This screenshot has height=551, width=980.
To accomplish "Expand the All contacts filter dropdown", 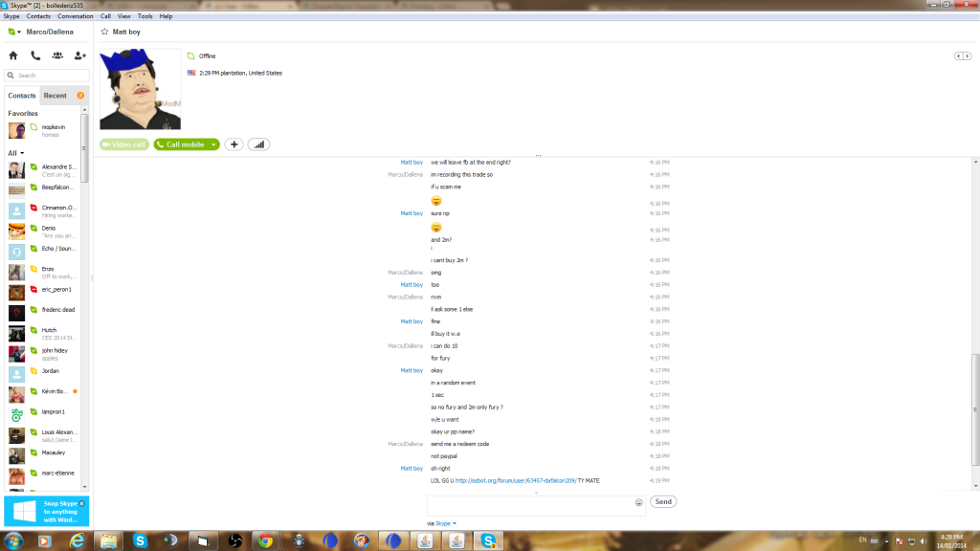I will click(22, 153).
